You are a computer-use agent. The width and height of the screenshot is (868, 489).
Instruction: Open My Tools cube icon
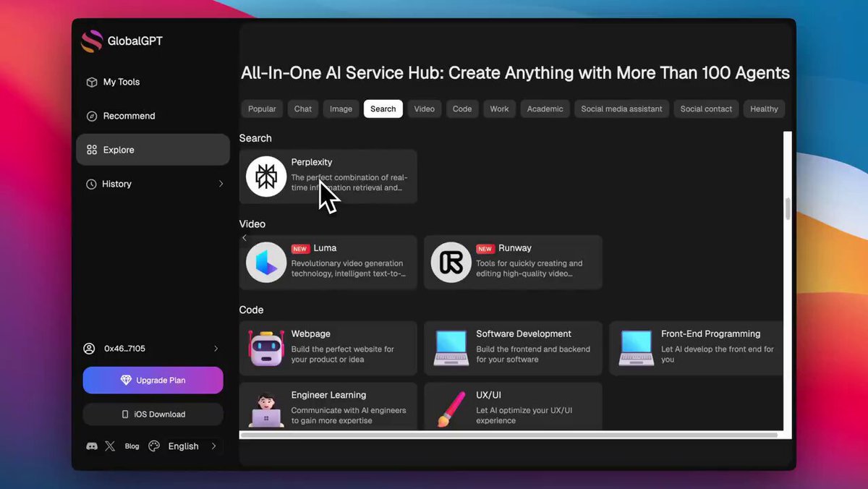coord(92,82)
